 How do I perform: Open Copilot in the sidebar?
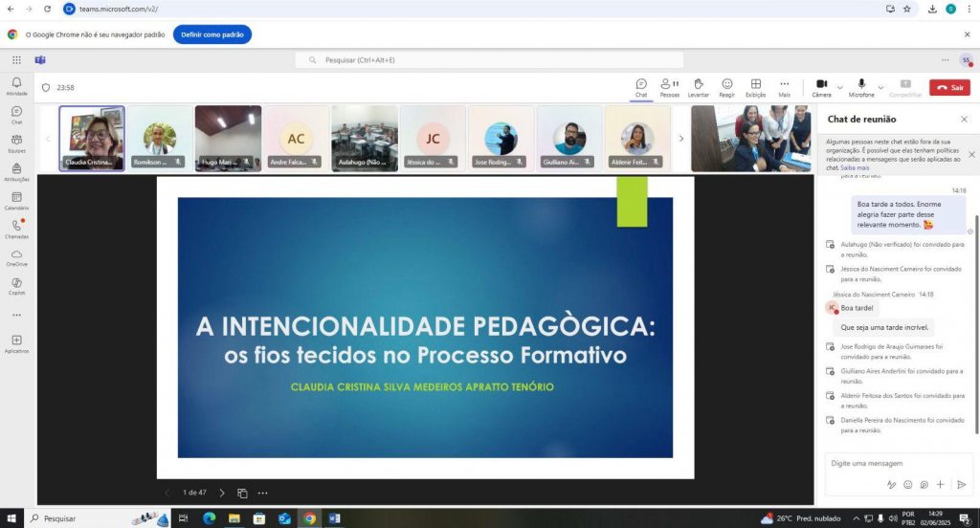(x=17, y=286)
